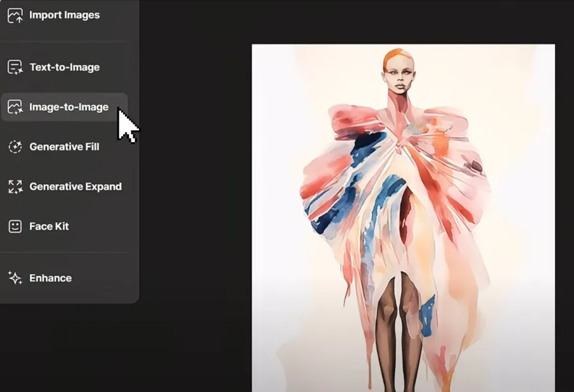Click the Generative Expand arrows icon
This screenshot has height=392, width=574.
(x=15, y=187)
